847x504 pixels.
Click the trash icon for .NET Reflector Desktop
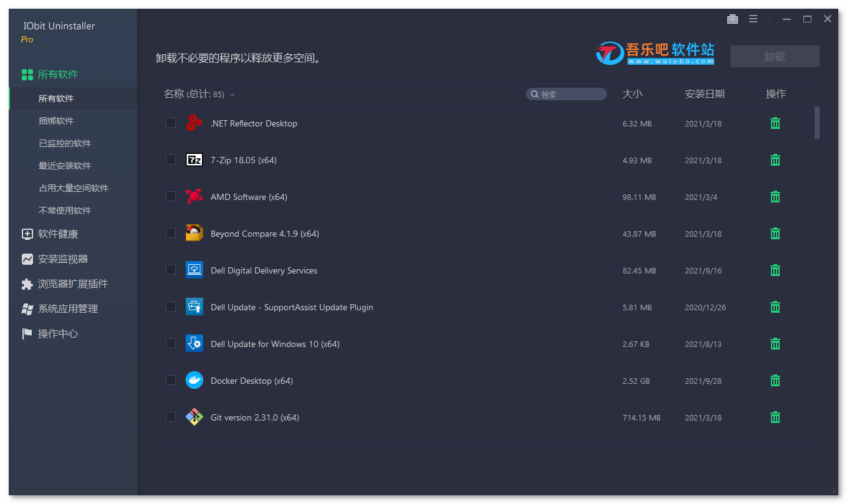[x=775, y=123]
